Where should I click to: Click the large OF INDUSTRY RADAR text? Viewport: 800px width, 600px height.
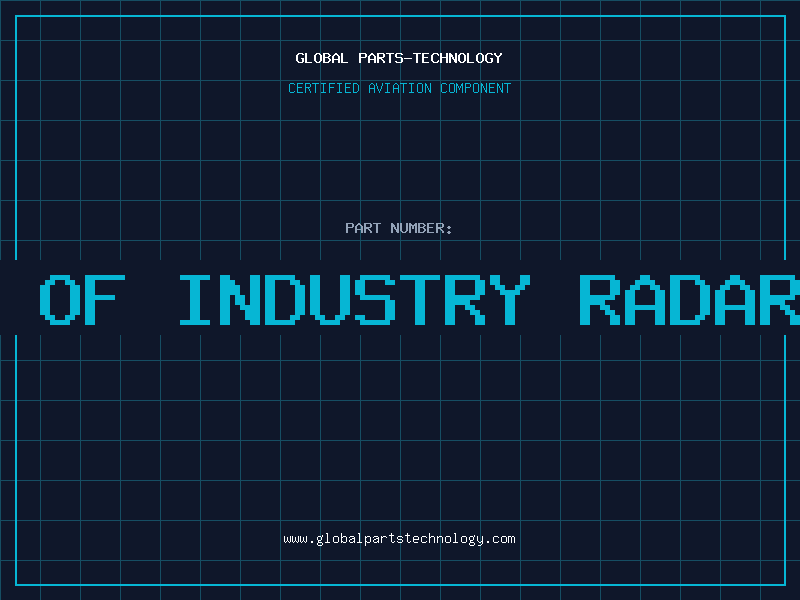pyautogui.click(x=419, y=300)
